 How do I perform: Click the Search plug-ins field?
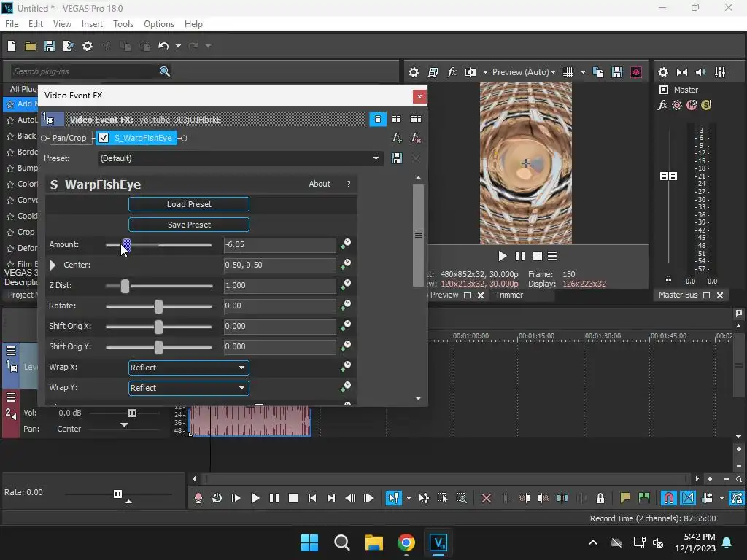[83, 71]
